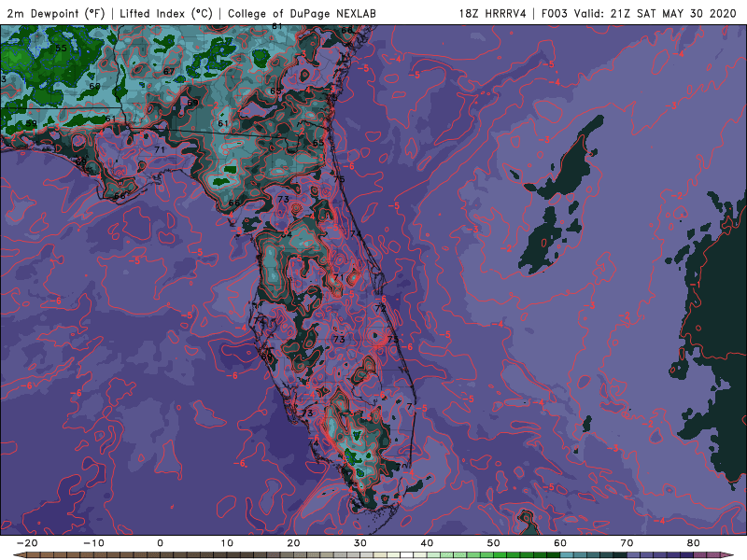Click the "F003 Valid: 21Z SAT MAY 30 2020" text
This screenshot has width=747, height=560.
tap(639, 13)
